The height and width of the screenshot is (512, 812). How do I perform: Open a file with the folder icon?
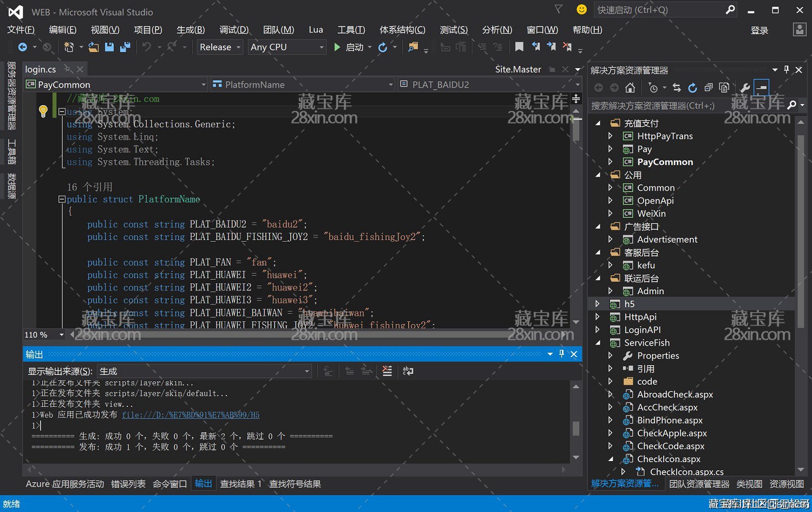pyautogui.click(x=94, y=47)
